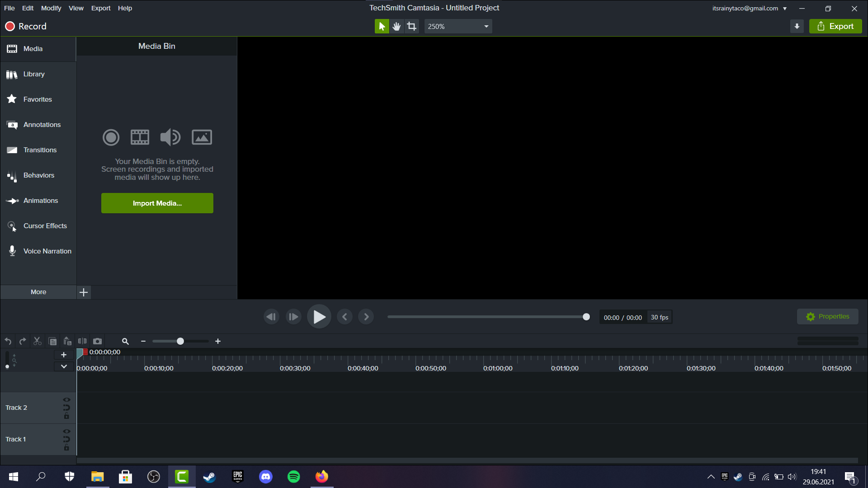The height and width of the screenshot is (488, 868).
Task: Open the Library tab
Action: pos(38,74)
